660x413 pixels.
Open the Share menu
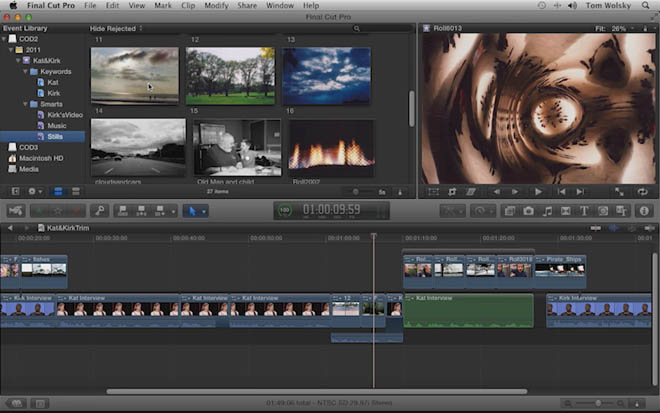tap(247, 5)
